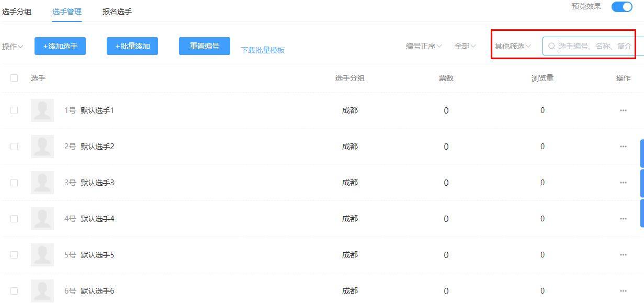The image size is (644, 303).
Task: Check the select-all header checkbox
Action: pos(14,78)
